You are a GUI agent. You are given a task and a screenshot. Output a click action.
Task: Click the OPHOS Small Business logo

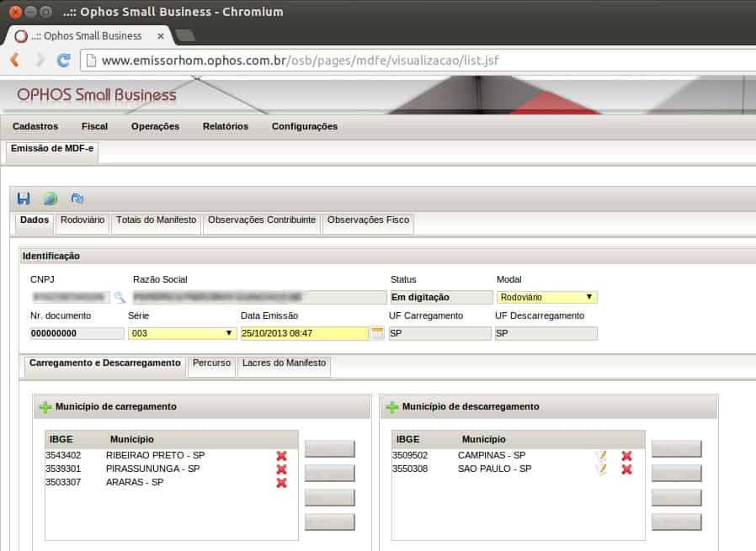(x=97, y=95)
